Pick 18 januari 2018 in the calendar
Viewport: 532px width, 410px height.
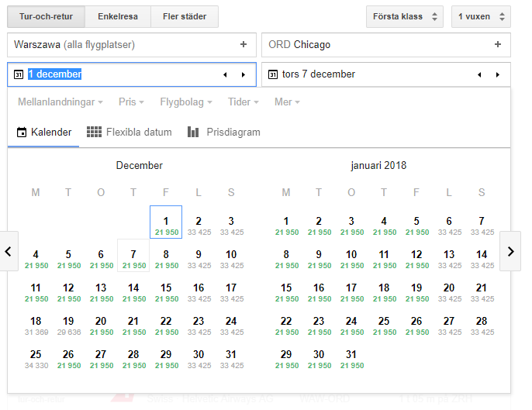(384, 291)
